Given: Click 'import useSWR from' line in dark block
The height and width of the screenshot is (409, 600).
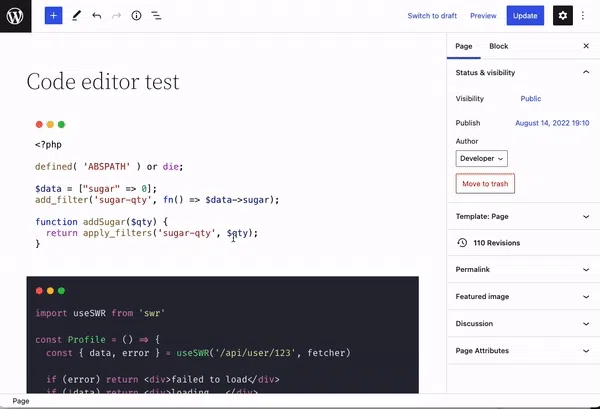Looking at the screenshot, I should coord(100,313).
